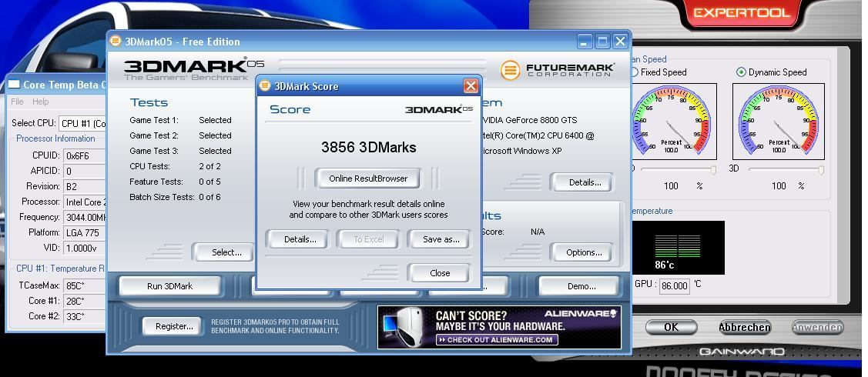868x377 pixels.
Task: Open the Online ResultBrowser
Action: pos(368,178)
